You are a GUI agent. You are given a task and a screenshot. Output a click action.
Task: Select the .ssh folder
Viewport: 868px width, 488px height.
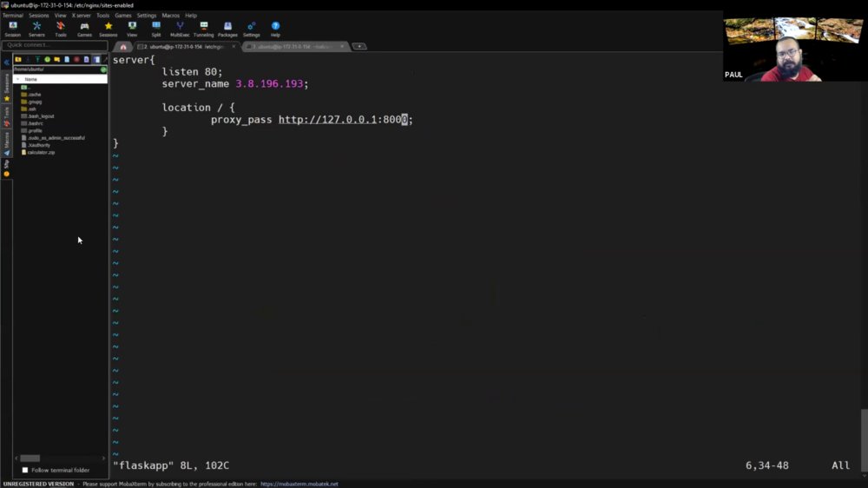coord(29,109)
